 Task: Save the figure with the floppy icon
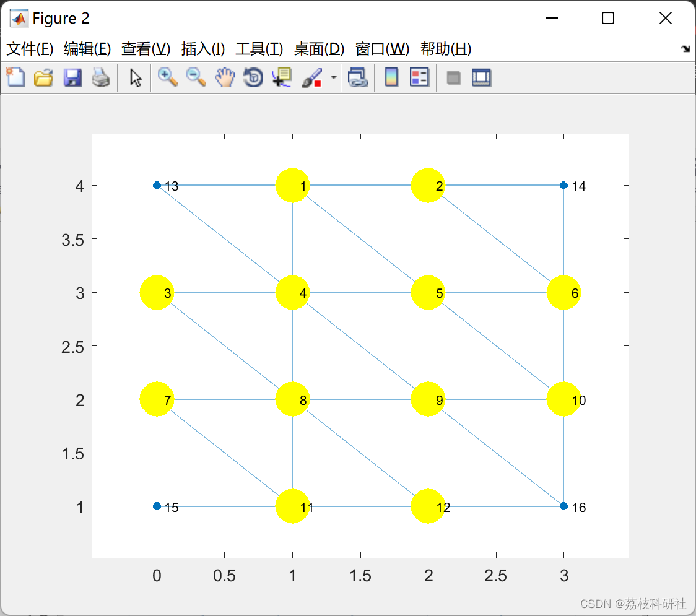[x=72, y=77]
